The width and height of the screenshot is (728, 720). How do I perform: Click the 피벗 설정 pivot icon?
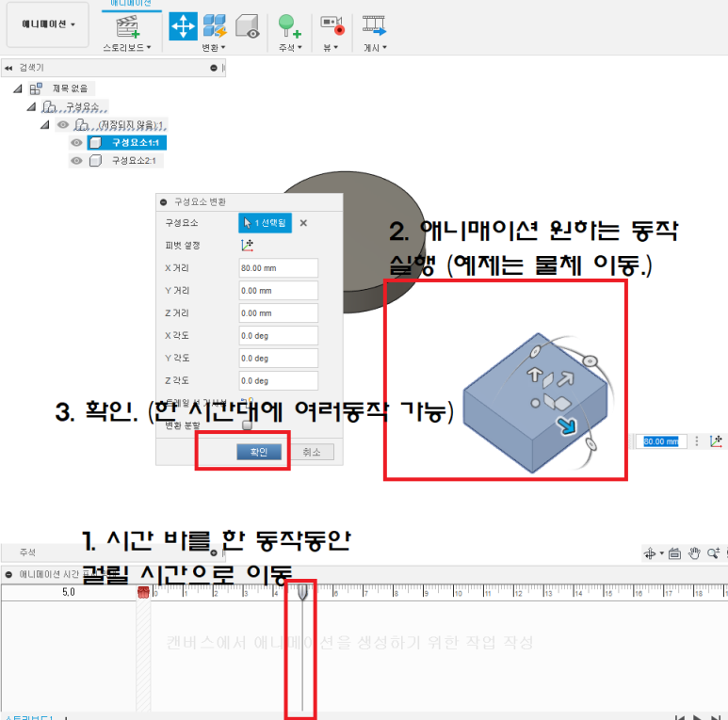pyautogui.click(x=247, y=246)
